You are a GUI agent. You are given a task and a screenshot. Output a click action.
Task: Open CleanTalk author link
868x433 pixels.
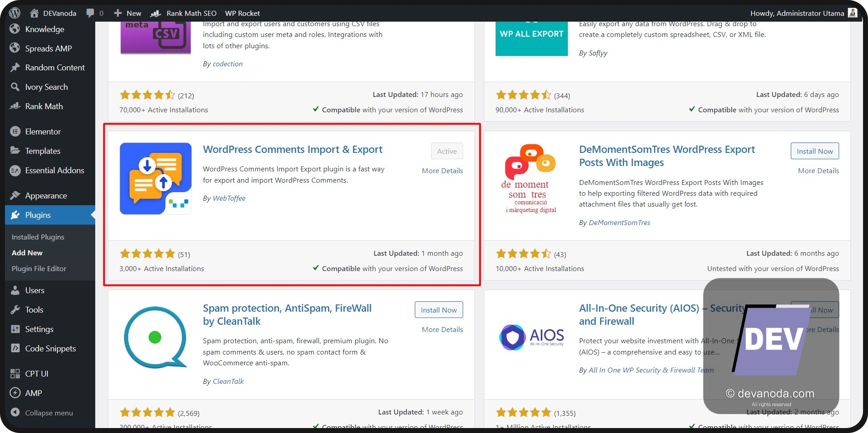228,381
